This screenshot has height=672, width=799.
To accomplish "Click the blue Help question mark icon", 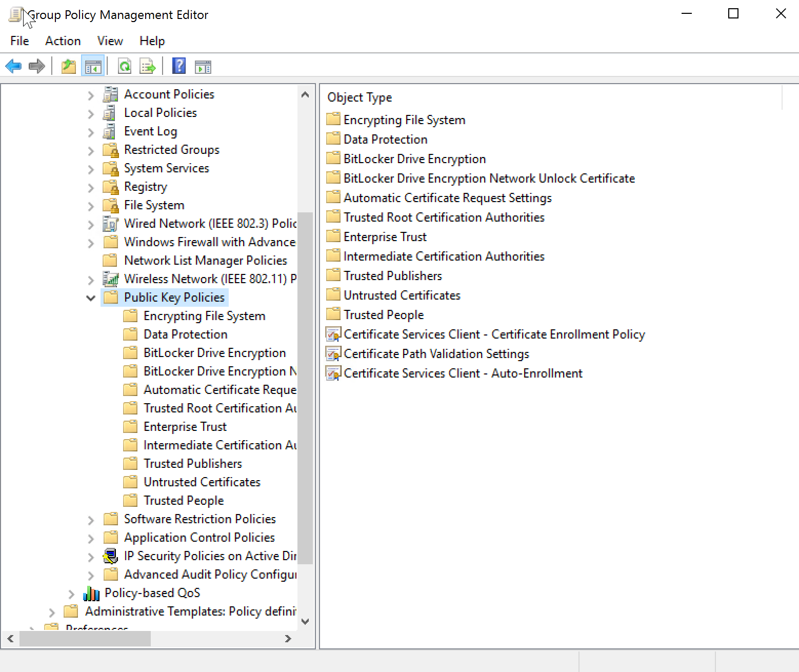I will [179, 66].
